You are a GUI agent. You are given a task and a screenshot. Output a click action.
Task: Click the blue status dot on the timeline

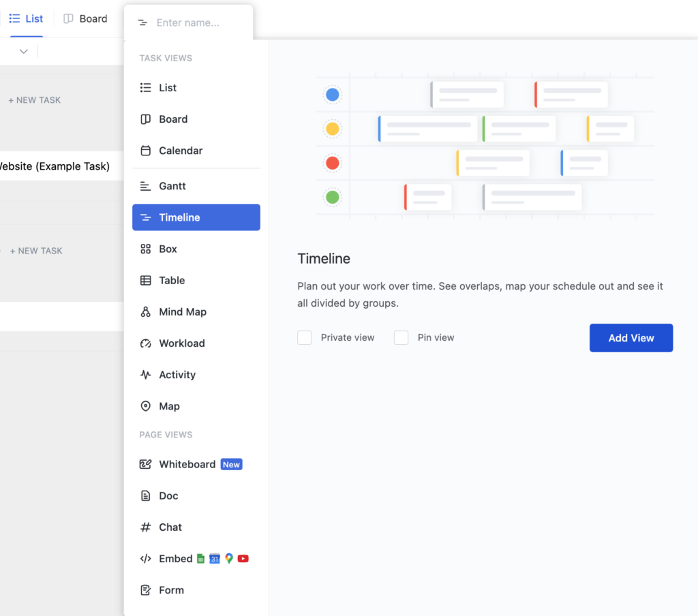pyautogui.click(x=332, y=94)
